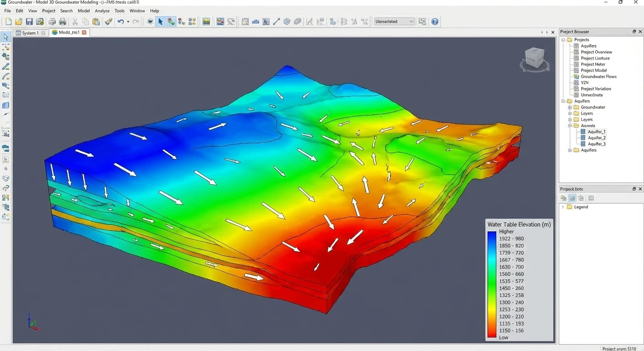Expand the Legend tree item
This screenshot has width=644, height=351.
coord(563,207)
